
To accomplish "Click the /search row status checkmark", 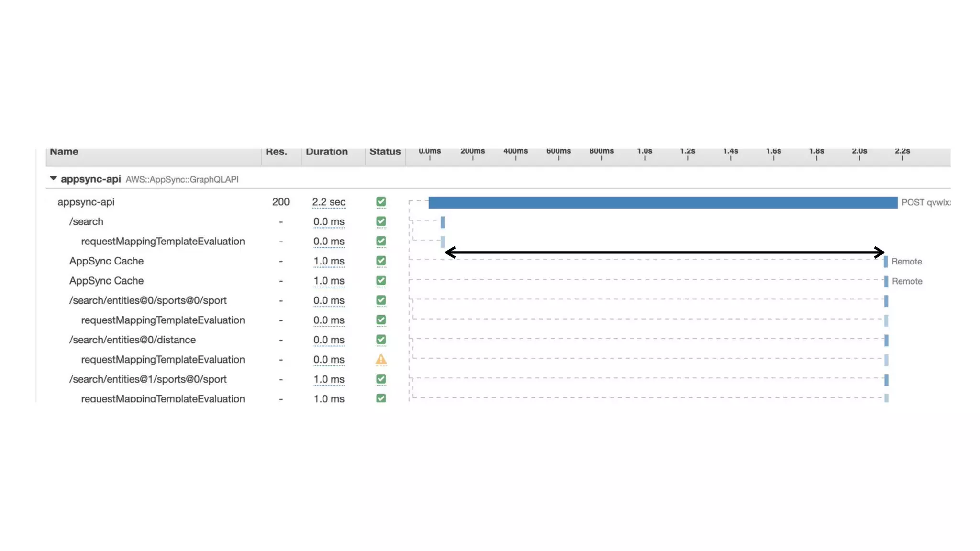I will (x=381, y=221).
